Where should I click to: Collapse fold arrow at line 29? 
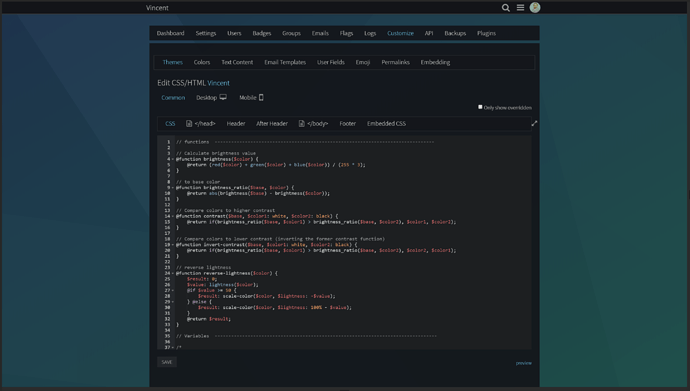coord(172,302)
